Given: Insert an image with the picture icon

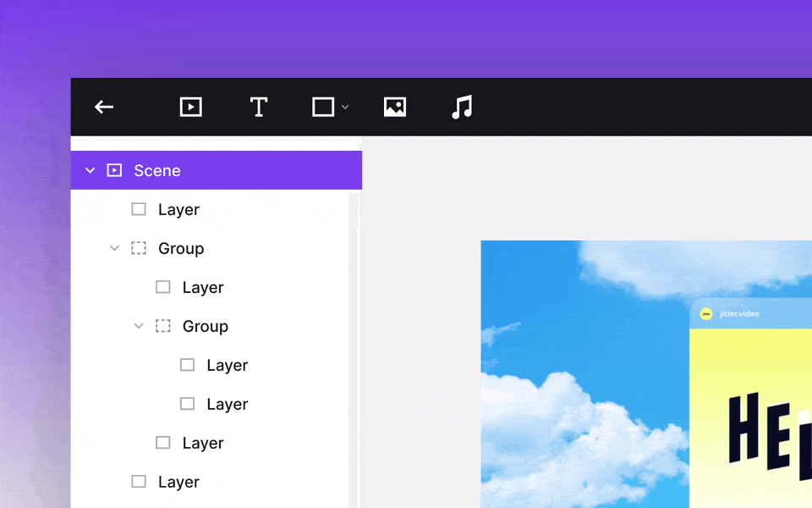Looking at the screenshot, I should pos(395,108).
